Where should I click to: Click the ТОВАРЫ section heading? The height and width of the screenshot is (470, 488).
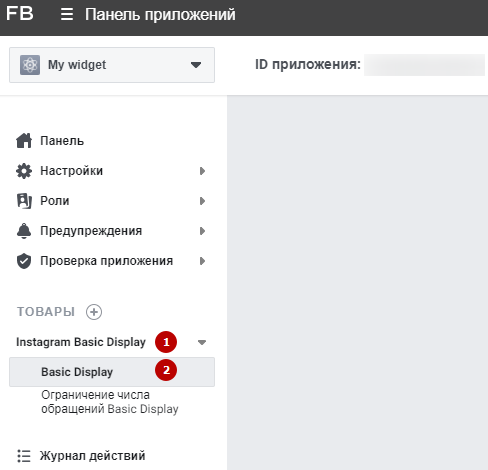click(x=46, y=312)
